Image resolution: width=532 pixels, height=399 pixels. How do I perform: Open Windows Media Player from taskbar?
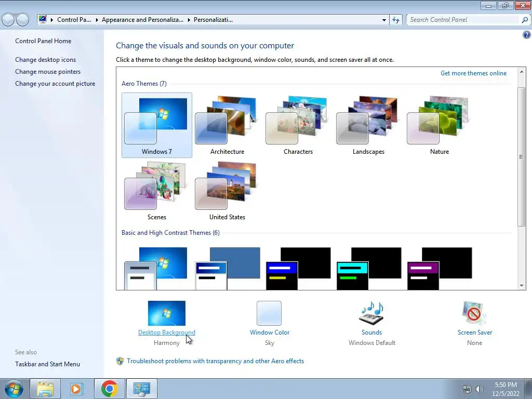pyautogui.click(x=77, y=389)
